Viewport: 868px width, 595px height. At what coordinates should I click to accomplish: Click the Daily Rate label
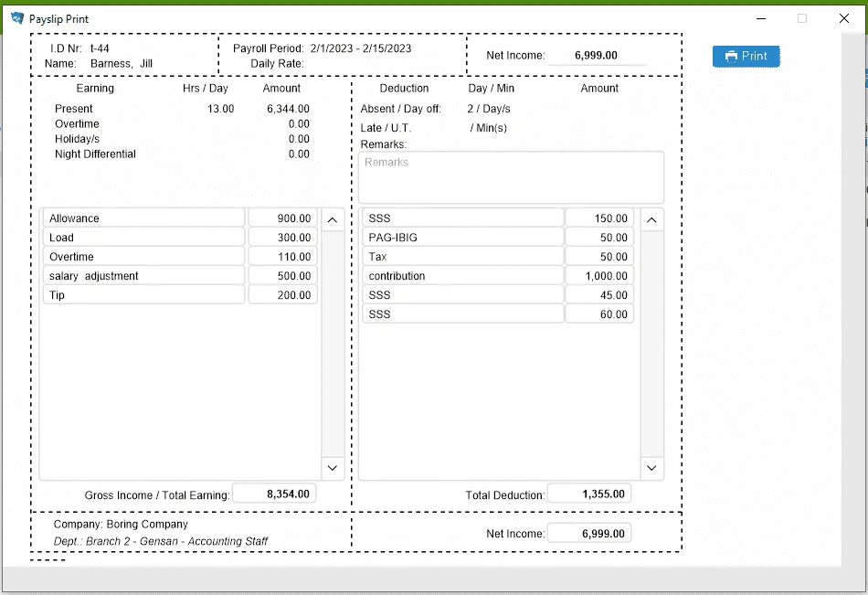point(277,64)
